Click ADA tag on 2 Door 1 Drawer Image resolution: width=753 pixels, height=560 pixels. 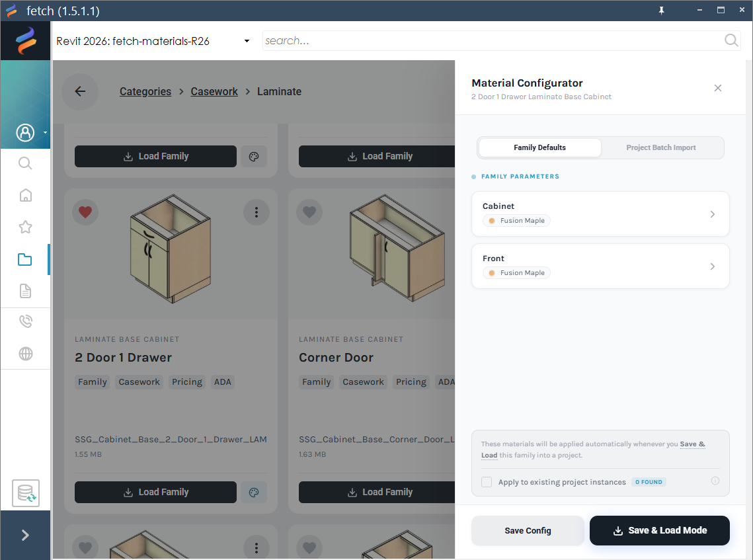[x=222, y=382]
